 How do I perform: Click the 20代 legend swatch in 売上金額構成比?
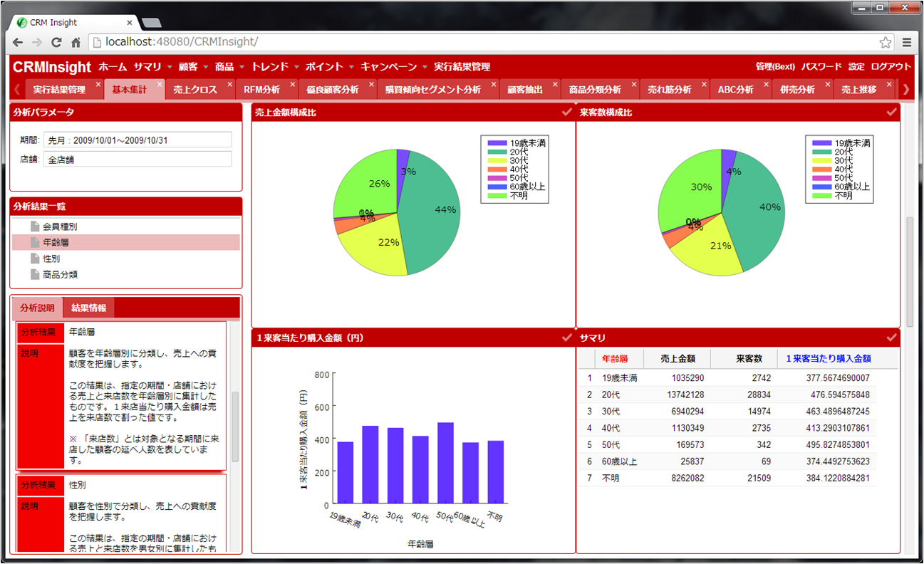pyautogui.click(x=497, y=152)
